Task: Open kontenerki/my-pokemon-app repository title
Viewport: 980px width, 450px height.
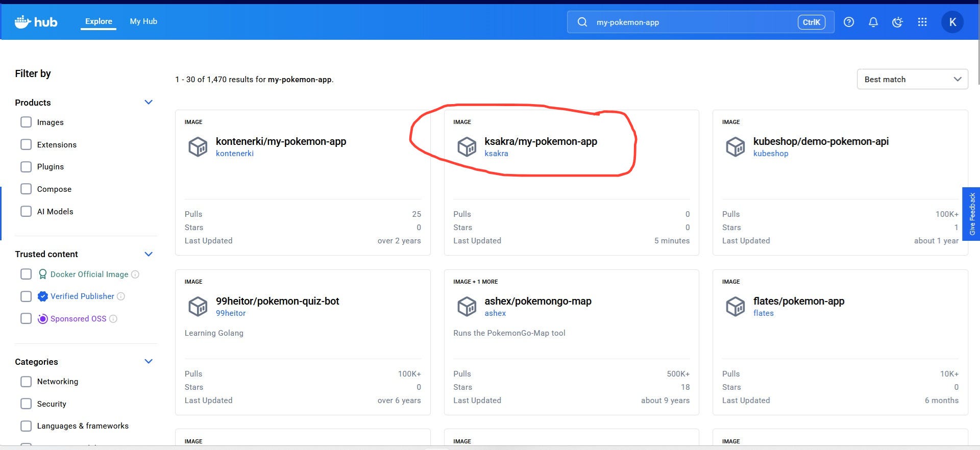Action: coord(281,141)
